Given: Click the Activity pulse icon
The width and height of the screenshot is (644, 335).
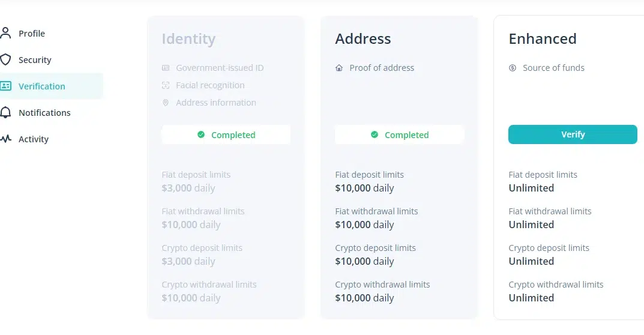Looking at the screenshot, I should (5, 139).
